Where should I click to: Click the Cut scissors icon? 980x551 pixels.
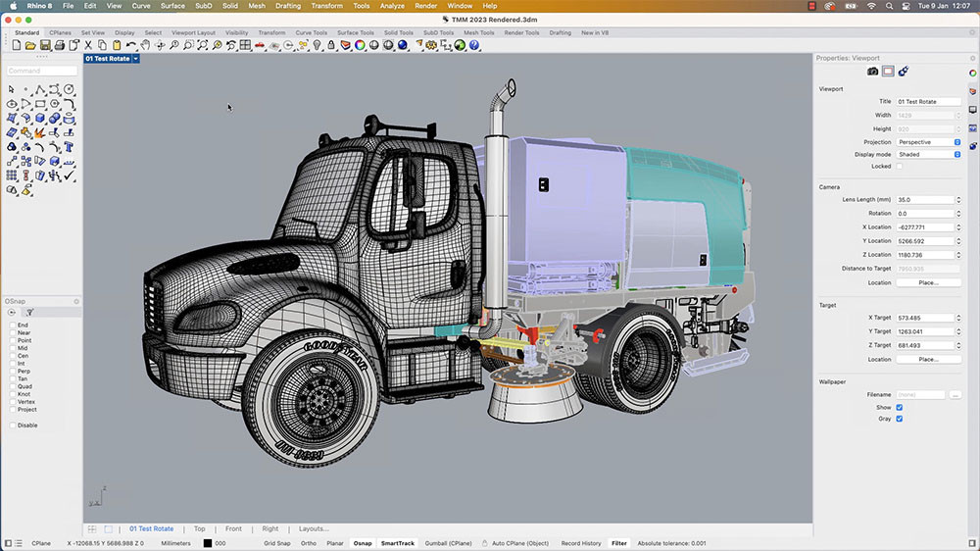point(88,45)
